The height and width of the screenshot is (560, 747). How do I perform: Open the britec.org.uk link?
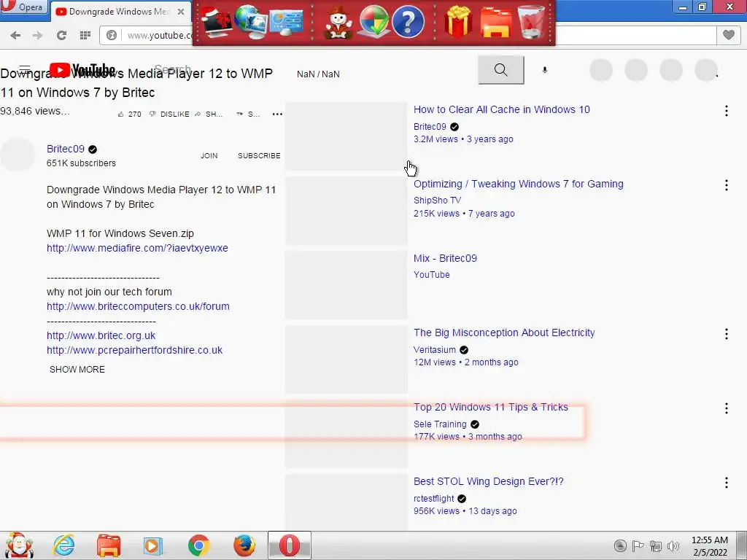click(x=101, y=335)
